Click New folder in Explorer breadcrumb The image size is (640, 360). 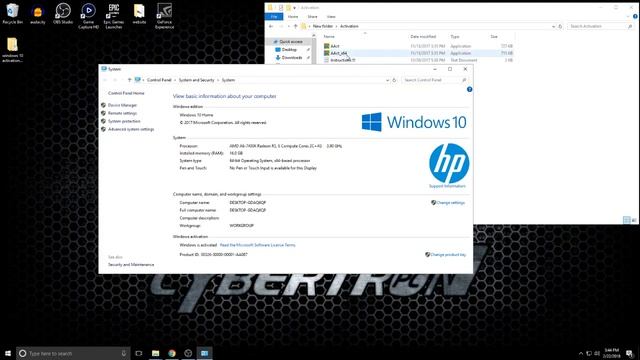(x=323, y=26)
